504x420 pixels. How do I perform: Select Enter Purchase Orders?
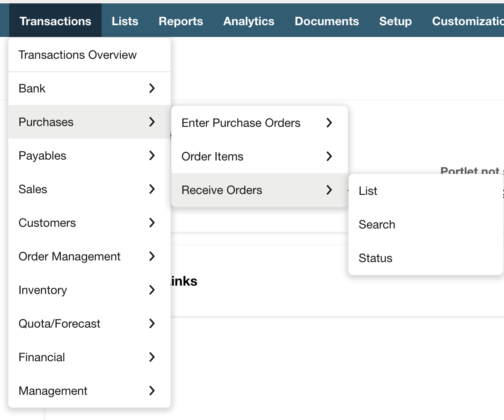(260, 123)
